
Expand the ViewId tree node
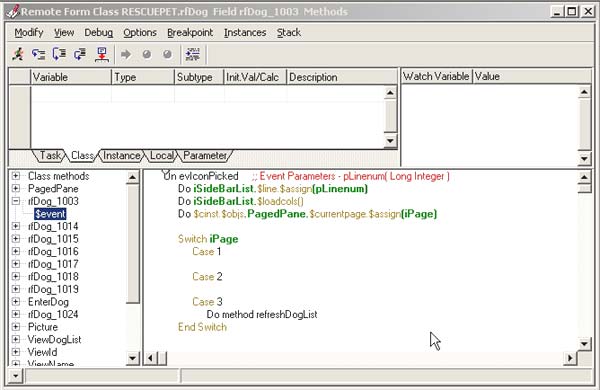pyautogui.click(x=16, y=352)
